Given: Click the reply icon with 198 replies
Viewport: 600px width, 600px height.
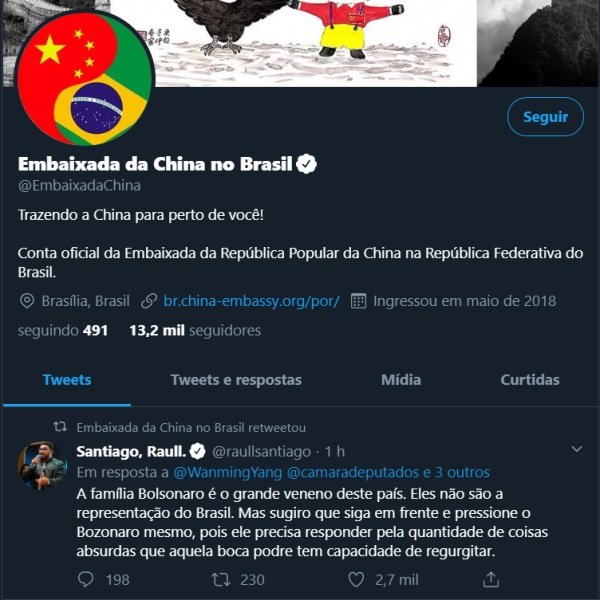Looking at the screenshot, I should click(x=86, y=579).
